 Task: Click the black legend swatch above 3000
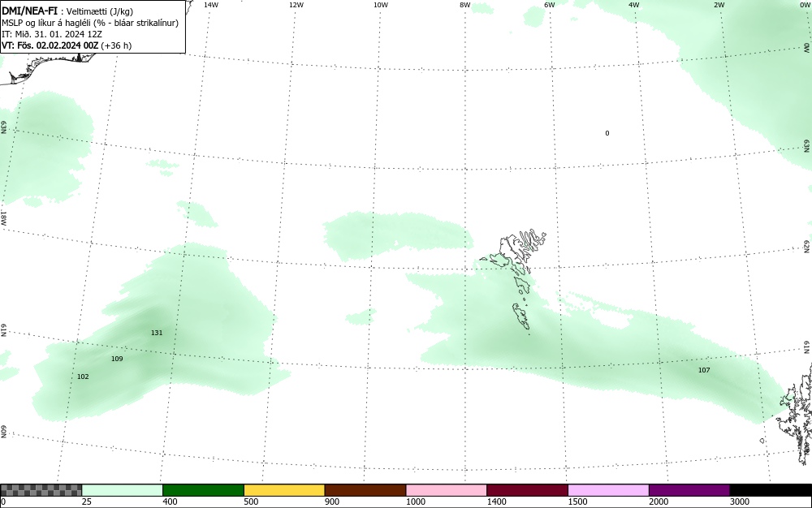[771, 490]
